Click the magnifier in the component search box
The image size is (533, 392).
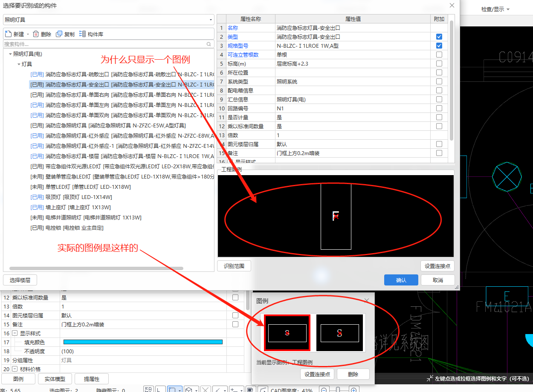tap(209, 44)
